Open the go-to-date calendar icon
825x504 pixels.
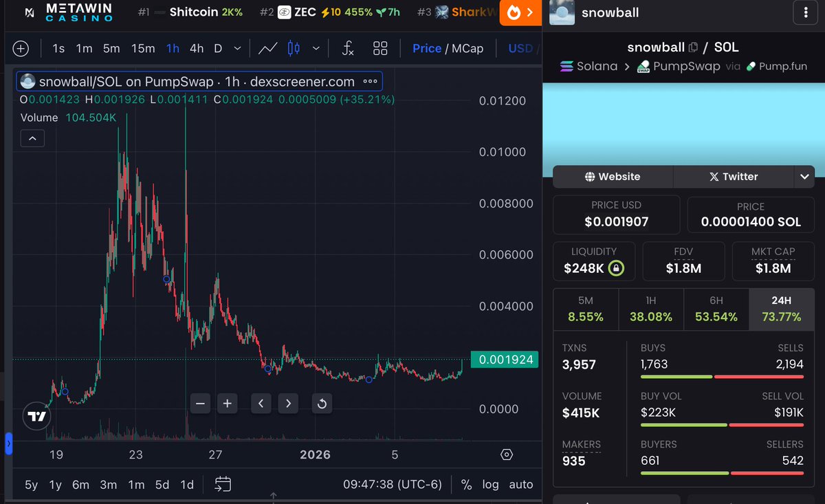click(222, 484)
